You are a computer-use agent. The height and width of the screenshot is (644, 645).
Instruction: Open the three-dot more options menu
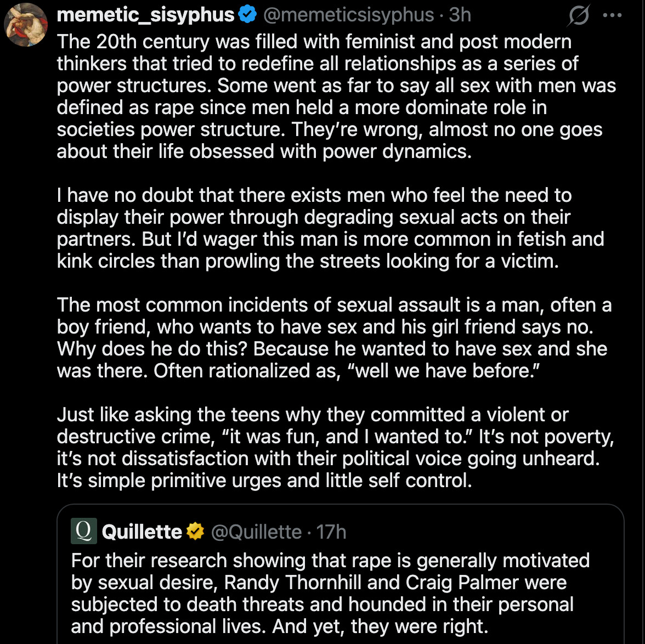tap(612, 16)
